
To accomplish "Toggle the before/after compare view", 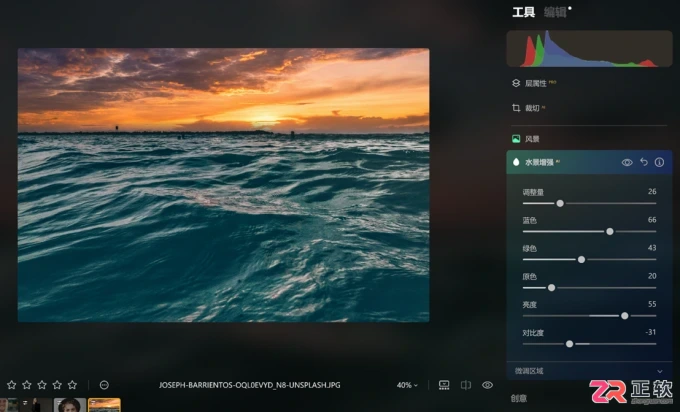I will click(466, 385).
